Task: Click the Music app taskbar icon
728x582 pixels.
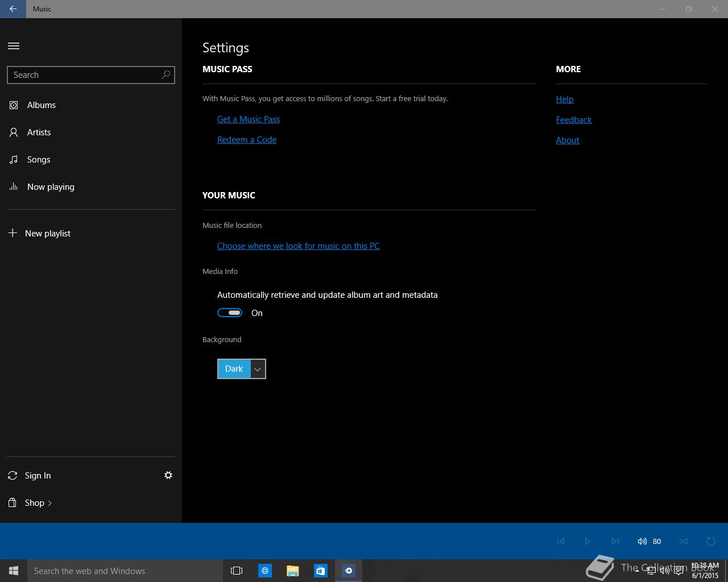Action: tap(349, 571)
